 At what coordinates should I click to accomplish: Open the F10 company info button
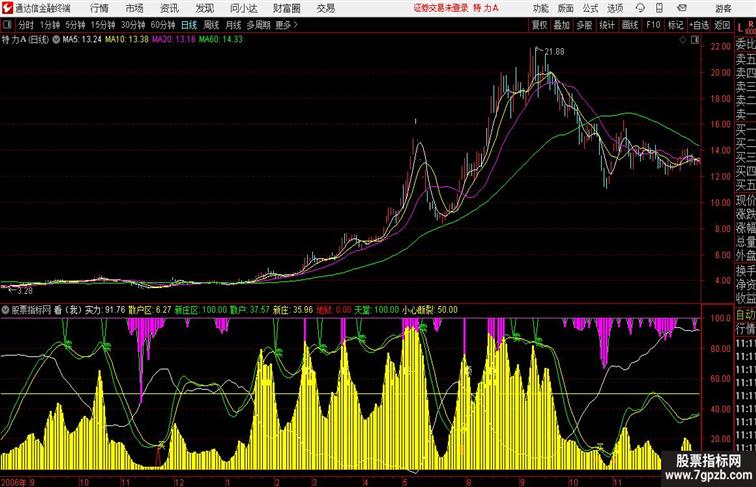(653, 25)
